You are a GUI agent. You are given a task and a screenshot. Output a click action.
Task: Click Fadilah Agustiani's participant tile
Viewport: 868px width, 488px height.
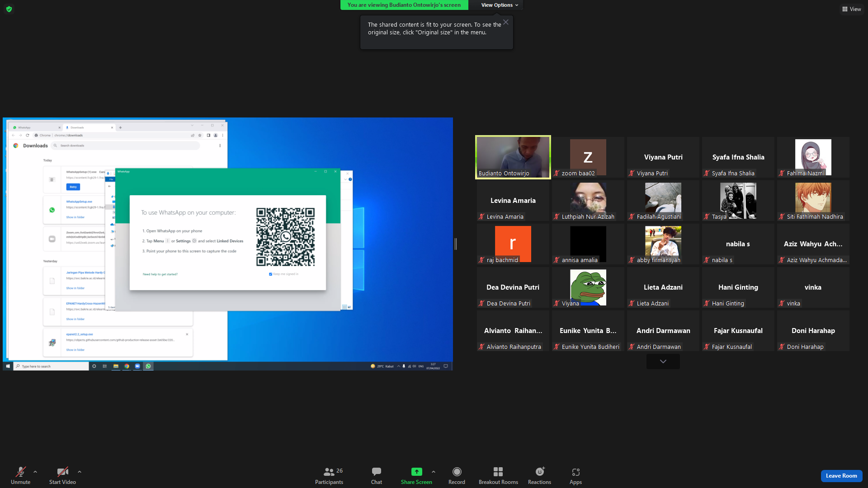(663, 201)
